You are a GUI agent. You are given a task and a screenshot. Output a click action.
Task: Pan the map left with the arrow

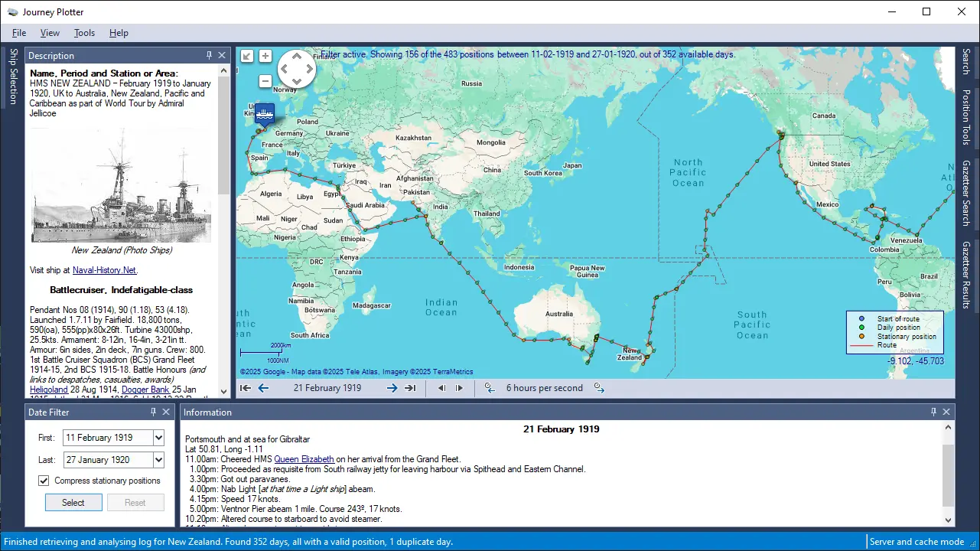[x=284, y=70]
